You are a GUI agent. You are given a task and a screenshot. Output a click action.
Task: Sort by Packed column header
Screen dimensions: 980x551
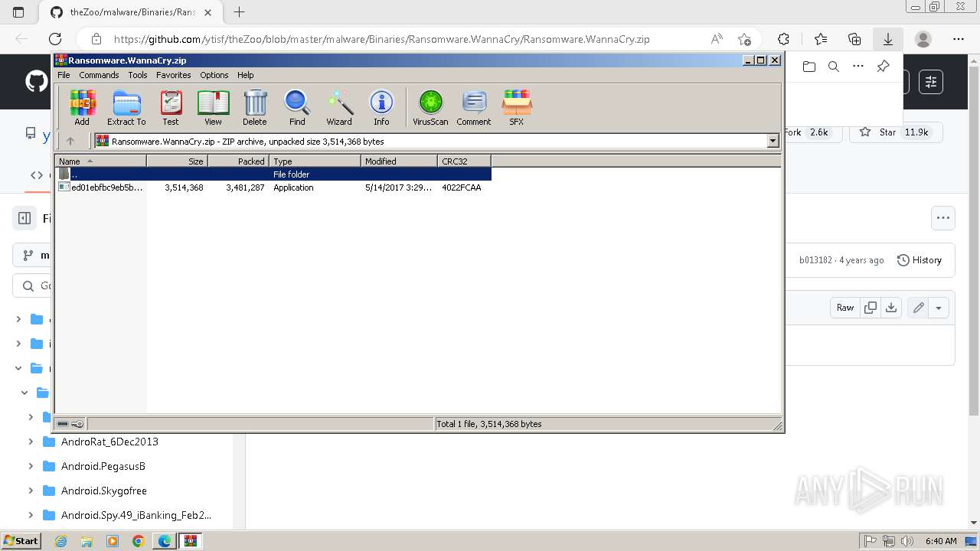[x=238, y=161]
